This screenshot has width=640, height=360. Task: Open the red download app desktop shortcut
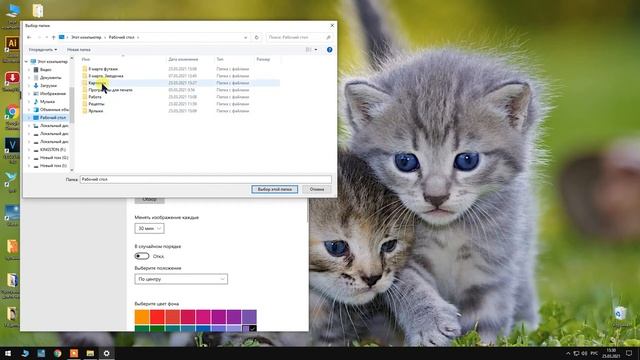coord(12,78)
